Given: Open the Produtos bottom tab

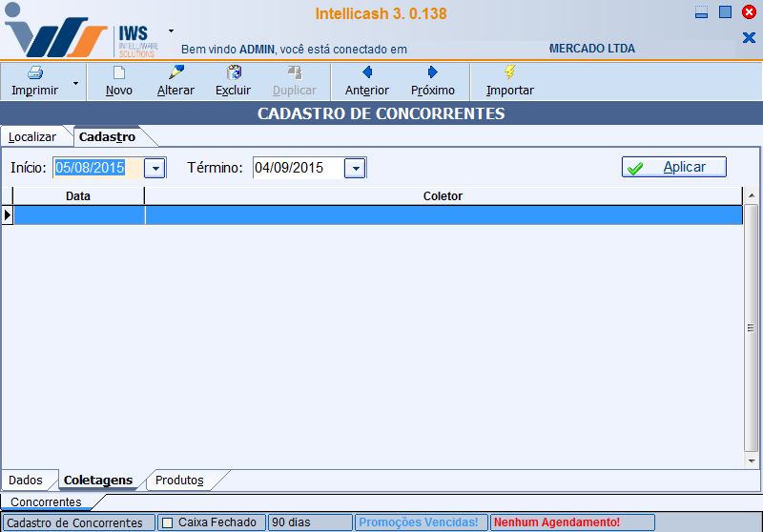Looking at the screenshot, I should point(179,480).
